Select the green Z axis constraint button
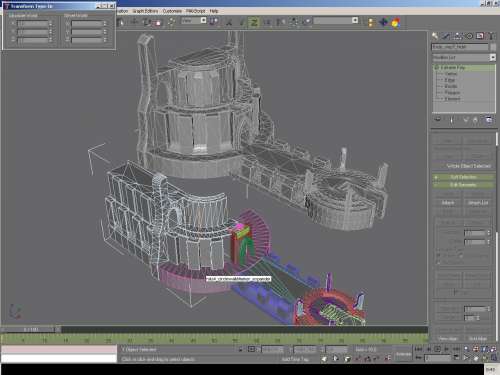This screenshot has width=500, height=375. [x=254, y=22]
